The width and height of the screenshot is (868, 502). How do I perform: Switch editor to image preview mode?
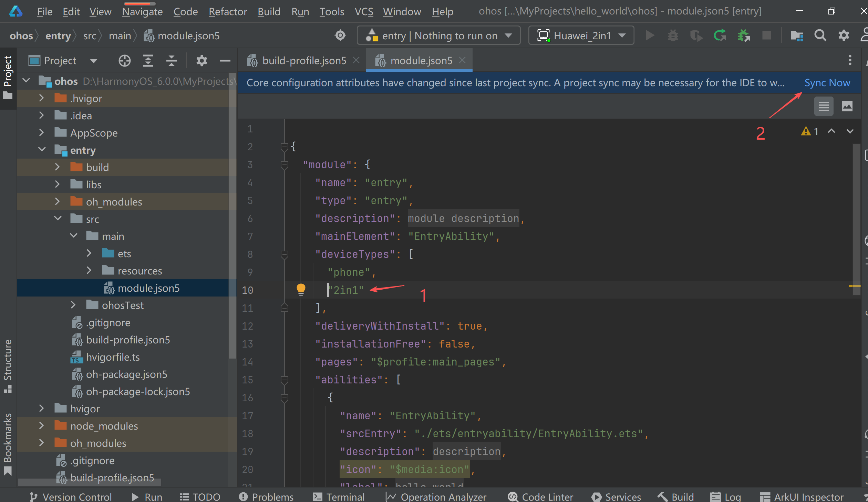click(x=847, y=106)
